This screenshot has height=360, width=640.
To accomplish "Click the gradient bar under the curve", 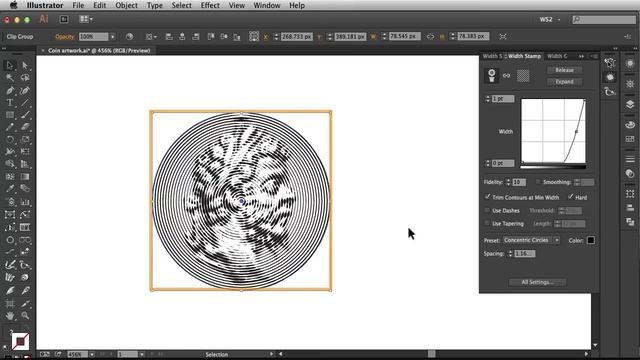I will (x=553, y=167).
